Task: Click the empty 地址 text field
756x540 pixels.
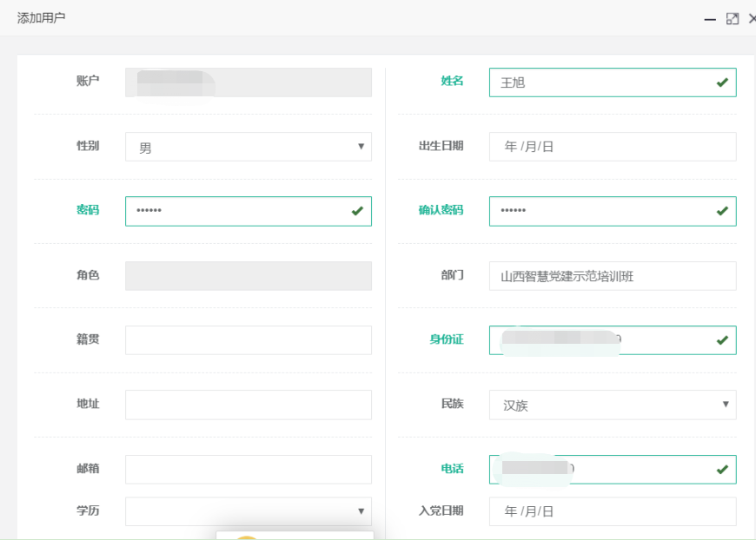Action: click(248, 405)
